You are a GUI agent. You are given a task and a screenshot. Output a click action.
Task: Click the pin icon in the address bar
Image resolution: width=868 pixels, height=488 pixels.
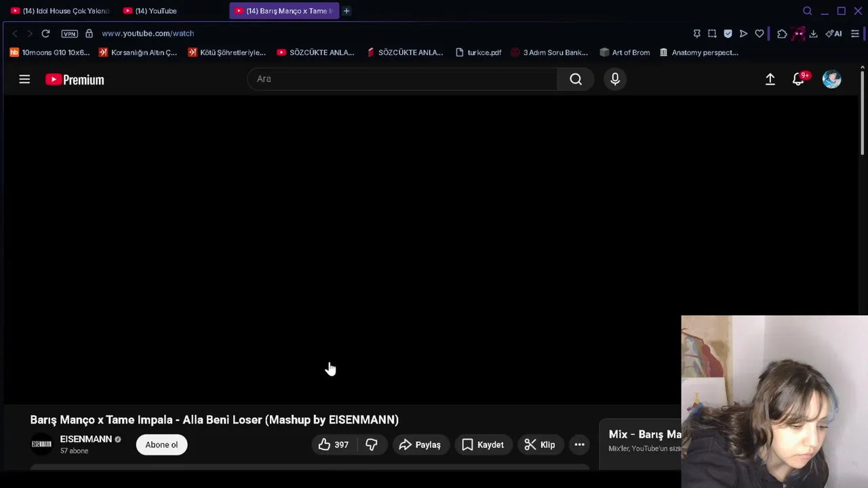(696, 33)
